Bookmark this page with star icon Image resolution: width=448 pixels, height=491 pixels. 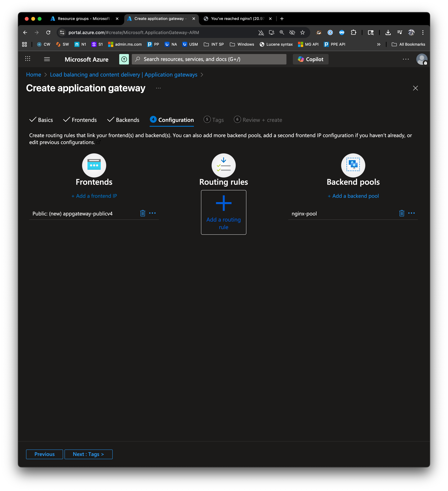[303, 32]
